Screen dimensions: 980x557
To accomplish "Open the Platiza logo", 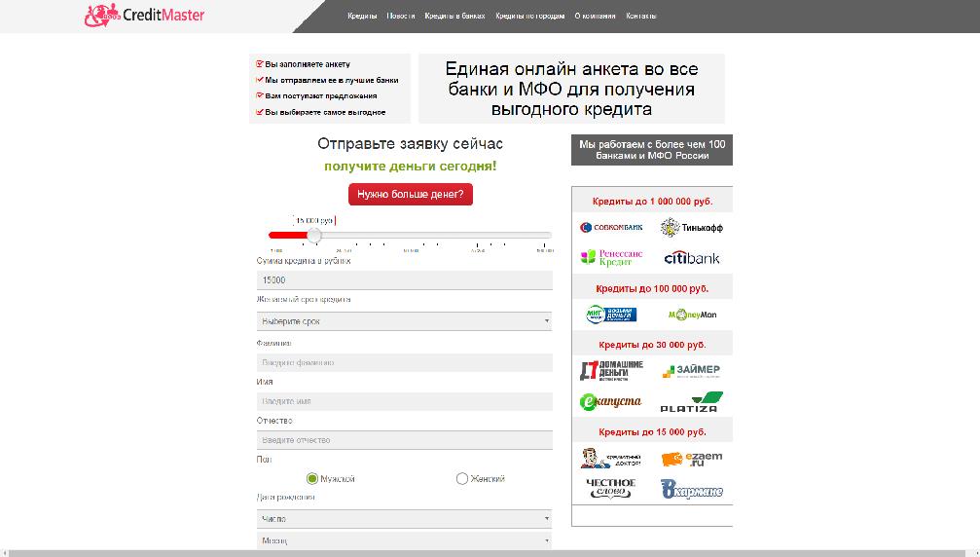I will point(691,402).
